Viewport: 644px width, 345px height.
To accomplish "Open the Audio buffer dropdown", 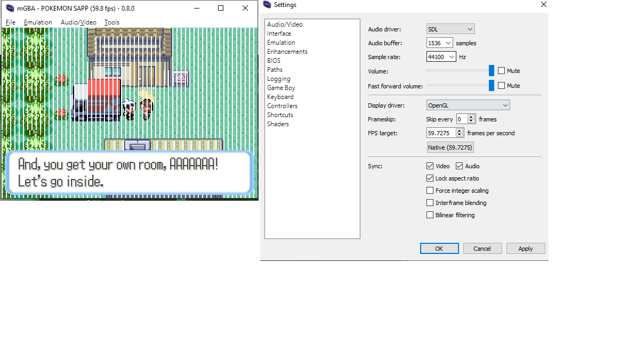I will click(439, 43).
